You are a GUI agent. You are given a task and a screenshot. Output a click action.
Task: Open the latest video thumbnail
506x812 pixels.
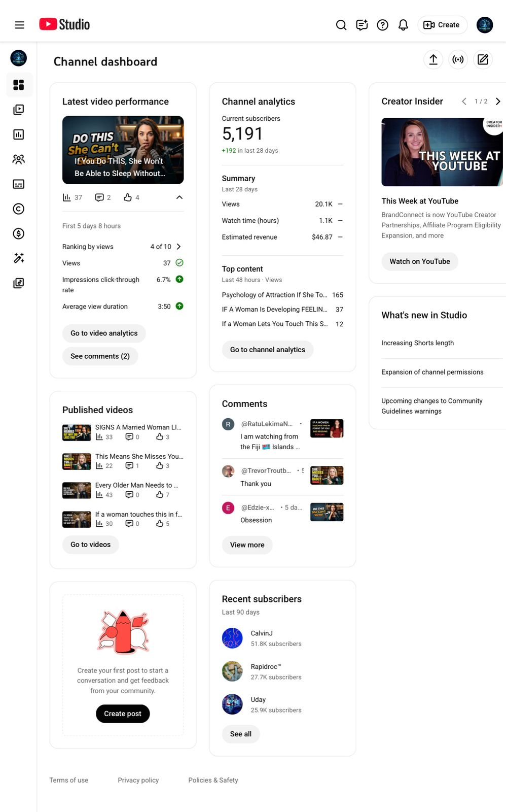tap(123, 150)
